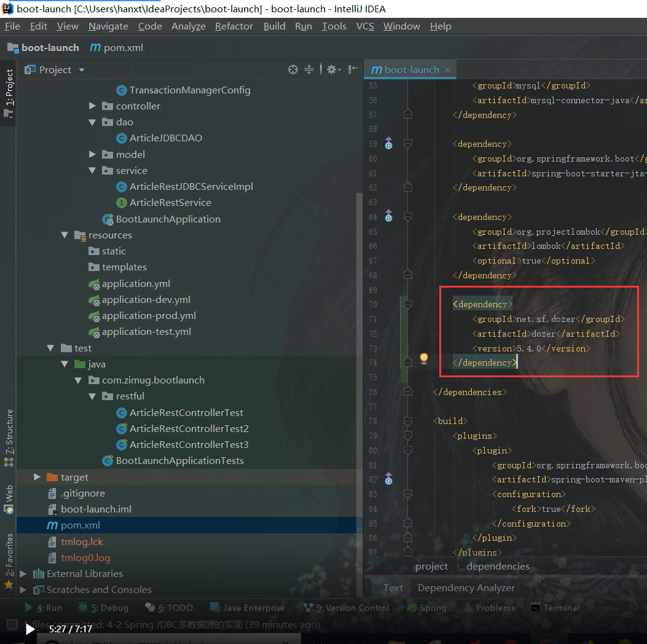Click 'project' XML breadcrumb
The height and width of the screenshot is (644, 647).
pos(431,567)
